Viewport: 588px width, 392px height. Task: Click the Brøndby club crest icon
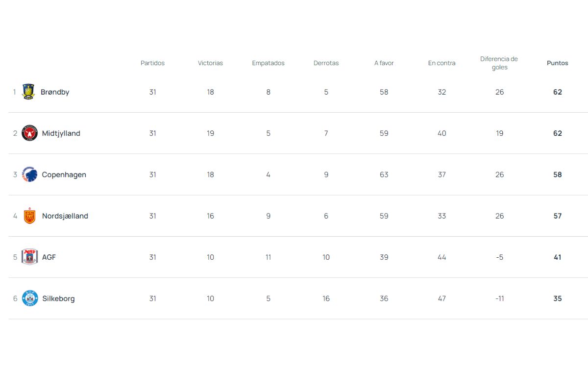28,92
